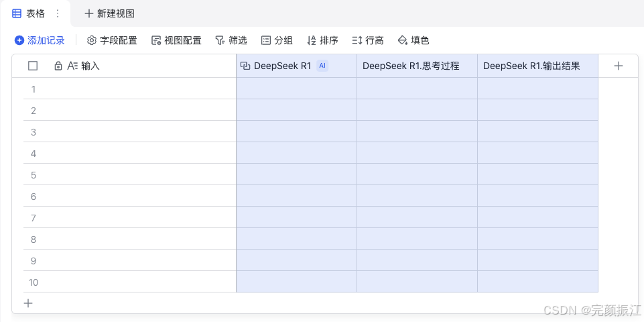Open the 筛选 filter option
The width and height of the screenshot is (644, 322).
(x=231, y=40)
